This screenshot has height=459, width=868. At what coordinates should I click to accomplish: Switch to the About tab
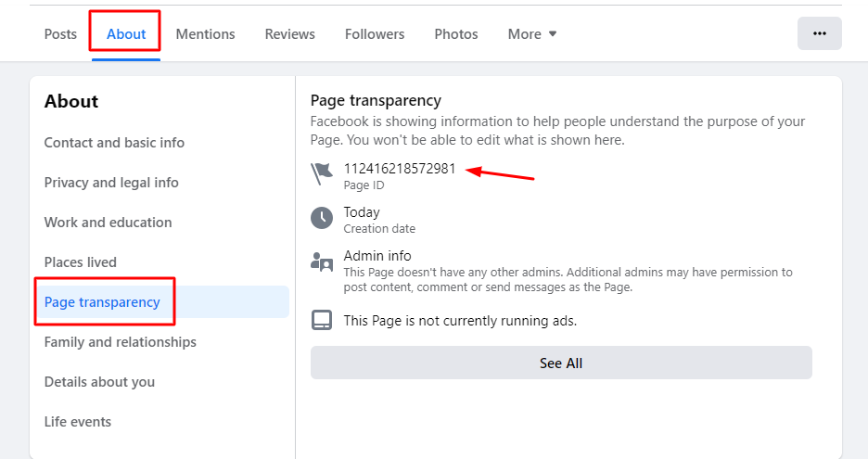click(126, 33)
